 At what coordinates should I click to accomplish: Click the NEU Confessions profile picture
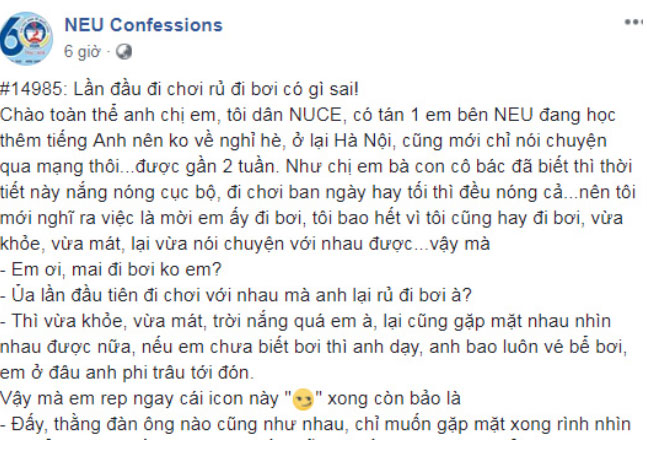[x=27, y=36]
